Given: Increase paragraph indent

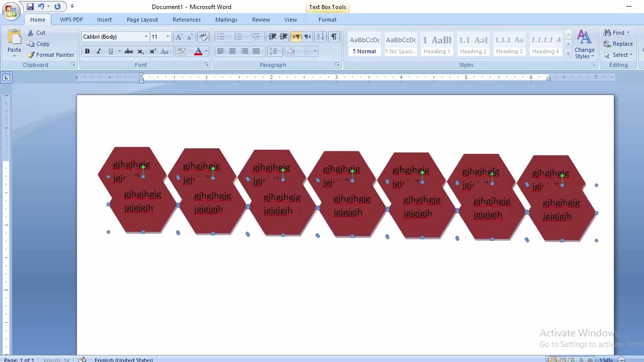Looking at the screenshot, I should coord(284,37).
